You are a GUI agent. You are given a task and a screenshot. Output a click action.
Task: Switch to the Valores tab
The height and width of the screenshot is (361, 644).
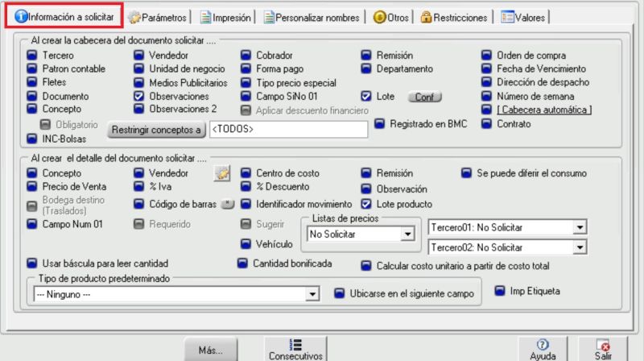point(522,17)
